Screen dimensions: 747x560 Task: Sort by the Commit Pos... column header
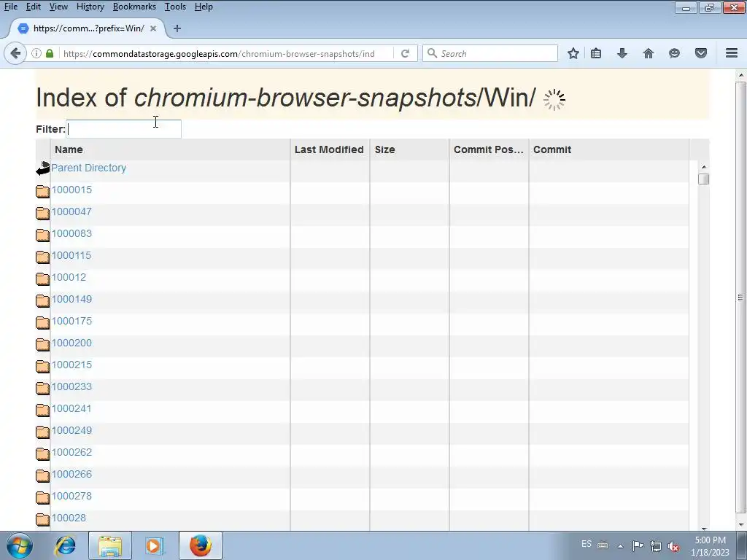pos(489,149)
